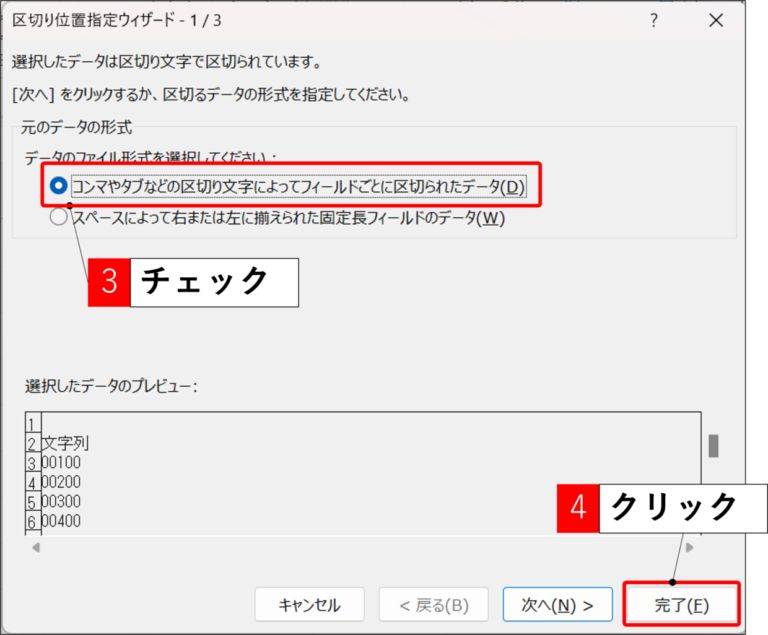Viewport: 768px width, 635px height.
Task: Click the red step 3 annotation badge
Action: (109, 282)
